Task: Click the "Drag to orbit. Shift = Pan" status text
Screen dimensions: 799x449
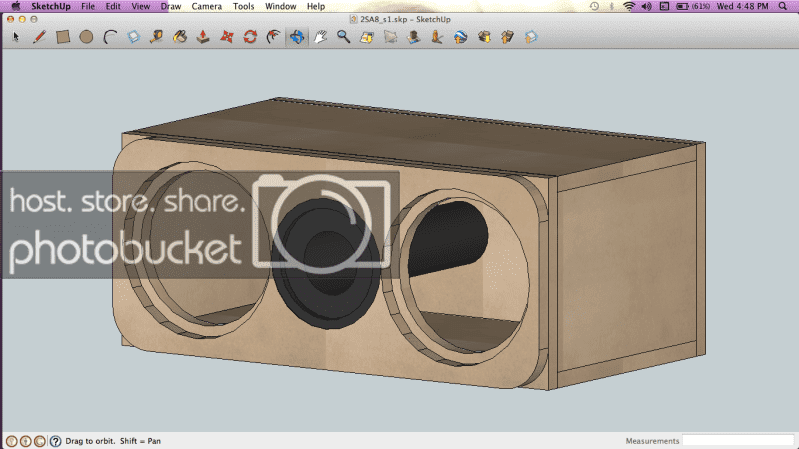Action: (113, 441)
